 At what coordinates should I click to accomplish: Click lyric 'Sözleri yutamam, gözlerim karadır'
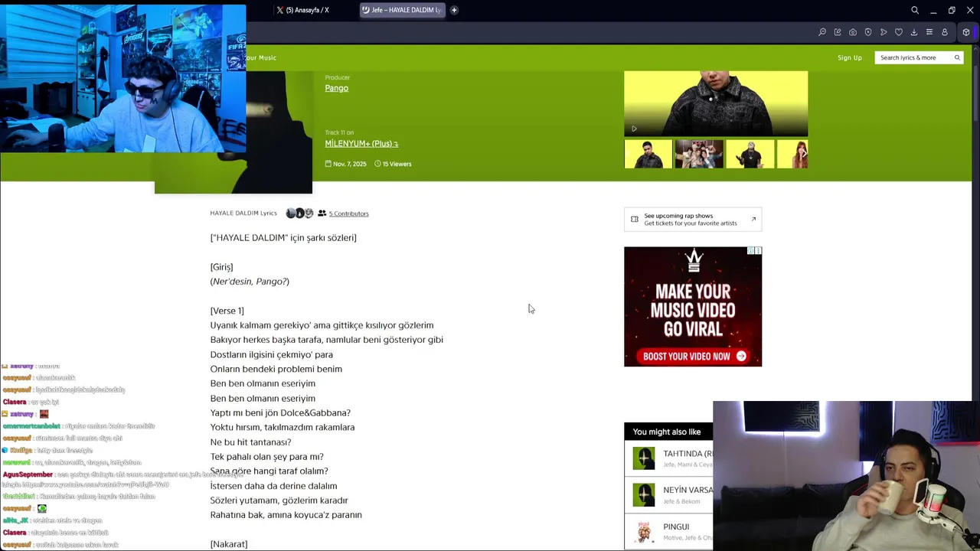pyautogui.click(x=279, y=500)
